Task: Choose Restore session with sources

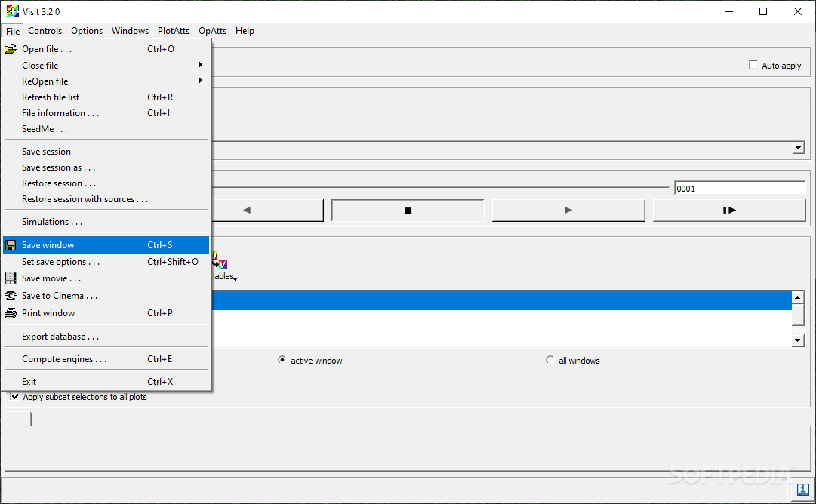Action: (106, 199)
